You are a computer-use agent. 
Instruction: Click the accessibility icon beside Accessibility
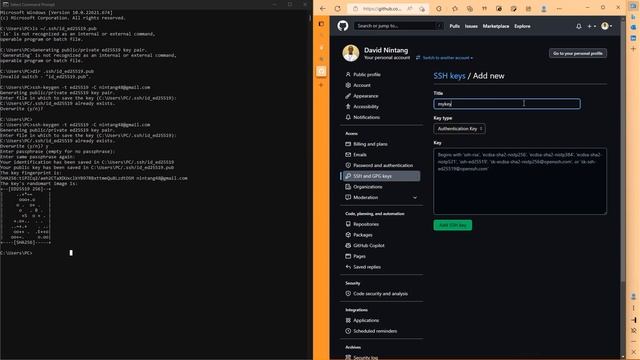coord(348,107)
